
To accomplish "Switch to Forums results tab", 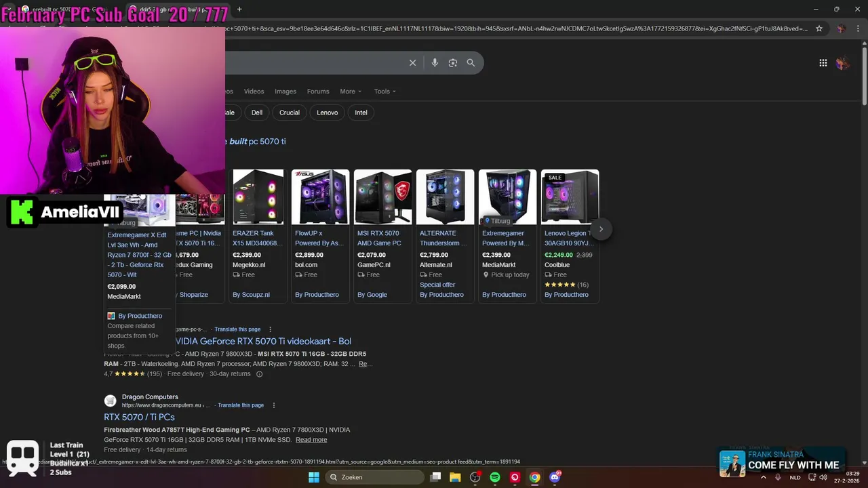I will pos(318,91).
